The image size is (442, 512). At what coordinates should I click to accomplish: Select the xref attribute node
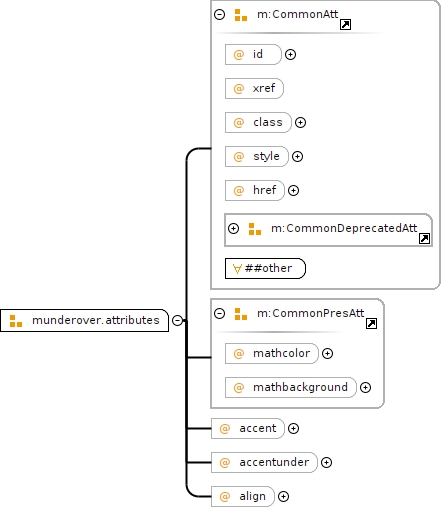[x=254, y=88]
